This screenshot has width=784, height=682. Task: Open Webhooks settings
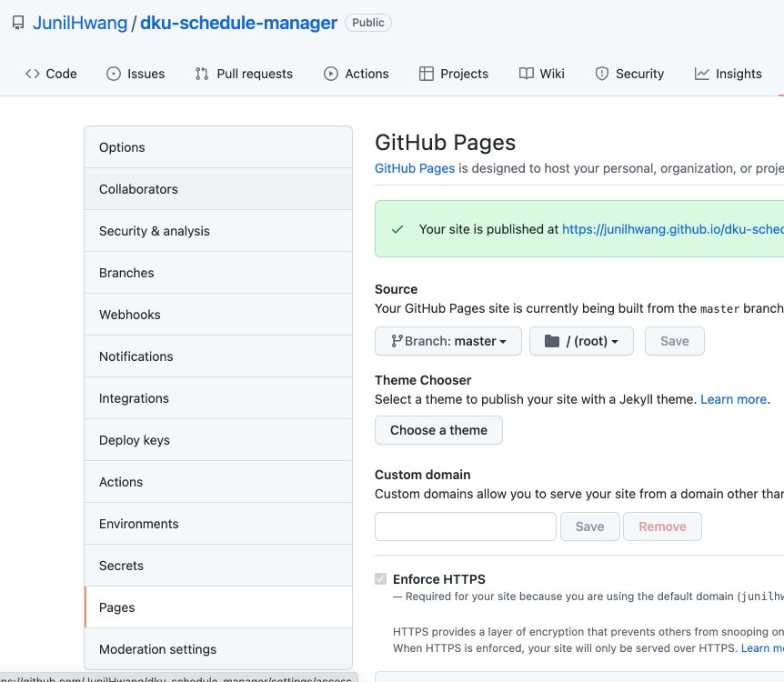[x=218, y=315]
